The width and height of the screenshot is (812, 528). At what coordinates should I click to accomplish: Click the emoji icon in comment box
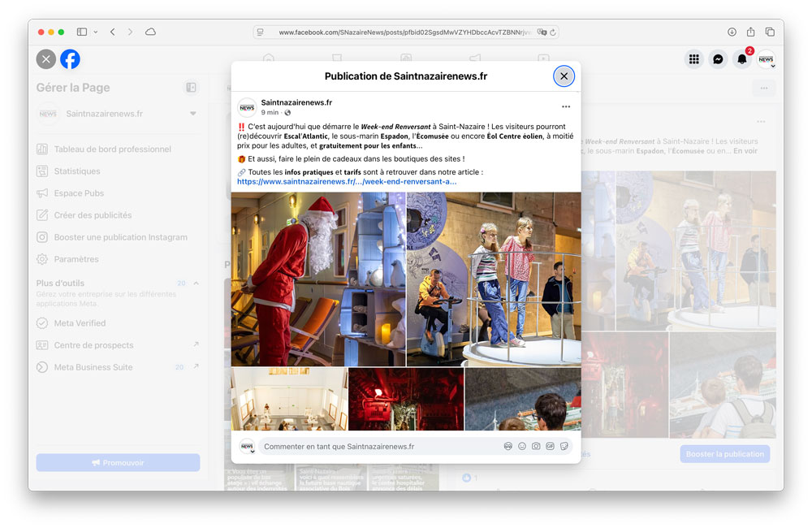click(x=522, y=446)
